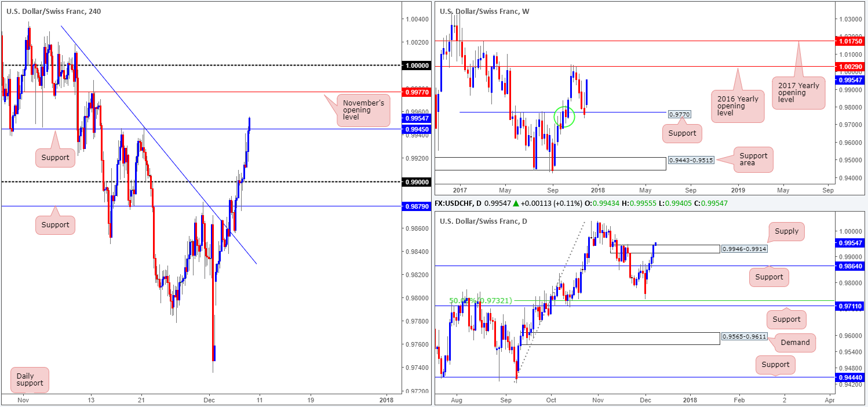Viewport: 868px width, 407px height.
Task: Select the 0.9946-0.9914 supply zone label
Action: point(743,249)
